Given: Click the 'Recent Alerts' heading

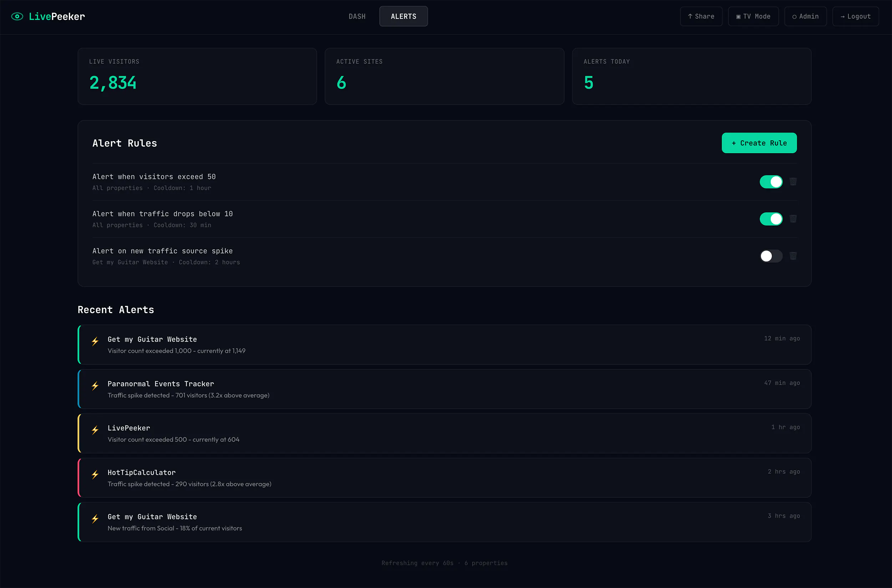Looking at the screenshot, I should coord(116,310).
